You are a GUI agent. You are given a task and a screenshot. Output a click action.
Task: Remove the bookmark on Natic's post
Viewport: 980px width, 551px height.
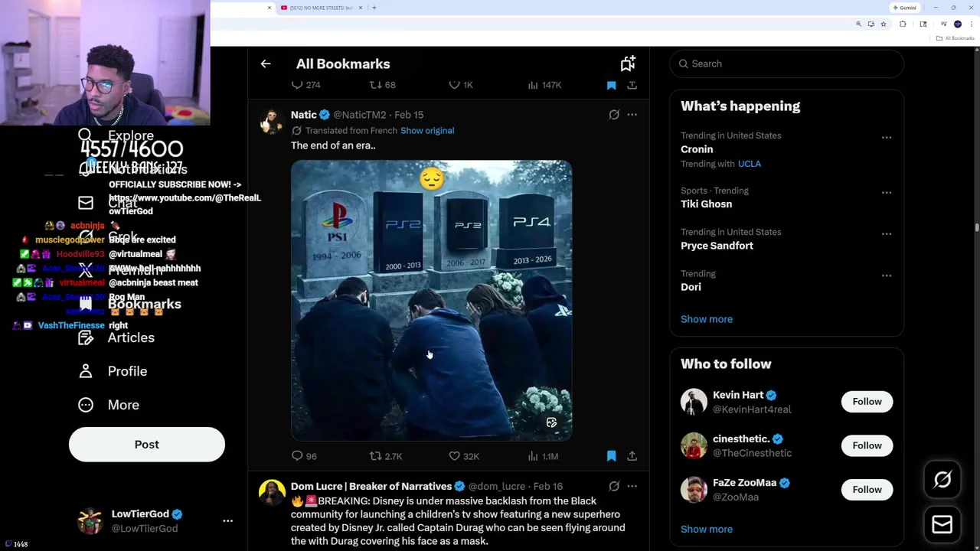tap(611, 456)
